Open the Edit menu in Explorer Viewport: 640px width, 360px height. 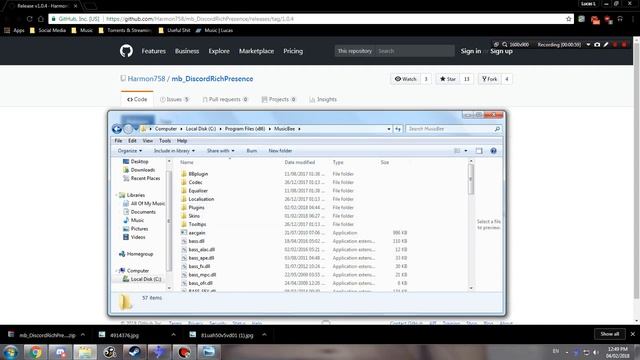tap(132, 140)
